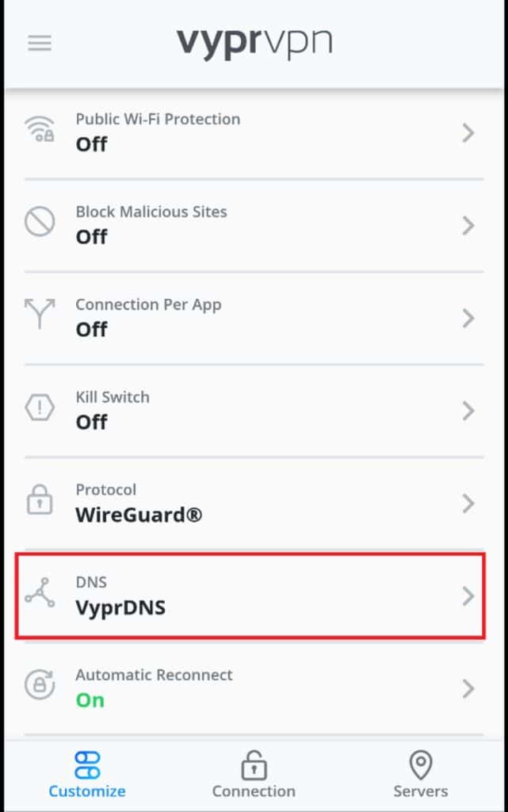Toggle Block Malicious Sites Off status
The height and width of the screenshot is (812, 508).
(x=92, y=236)
